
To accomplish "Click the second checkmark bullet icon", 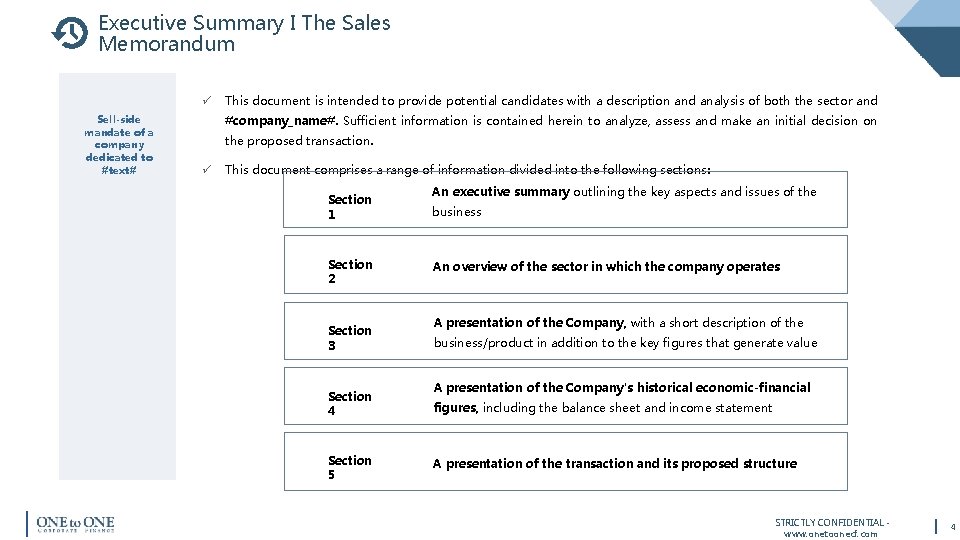I will [204, 169].
